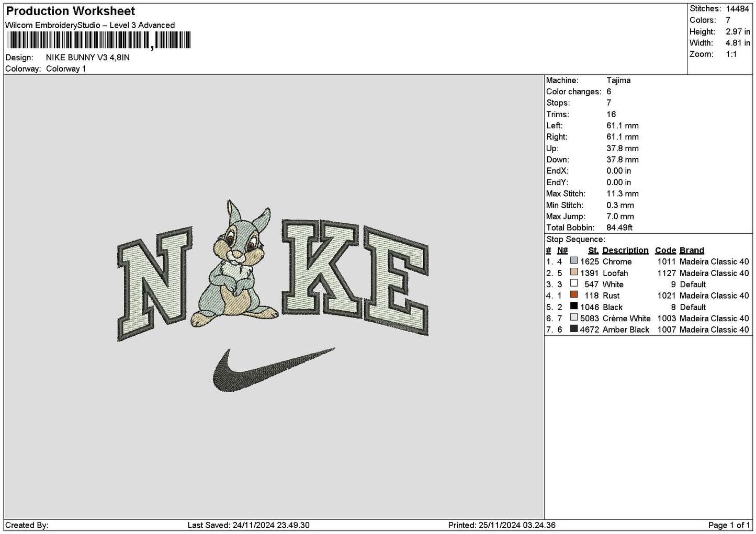Click the 'Loofah' description text
Viewport: 756px width, 534px height.
click(x=615, y=273)
